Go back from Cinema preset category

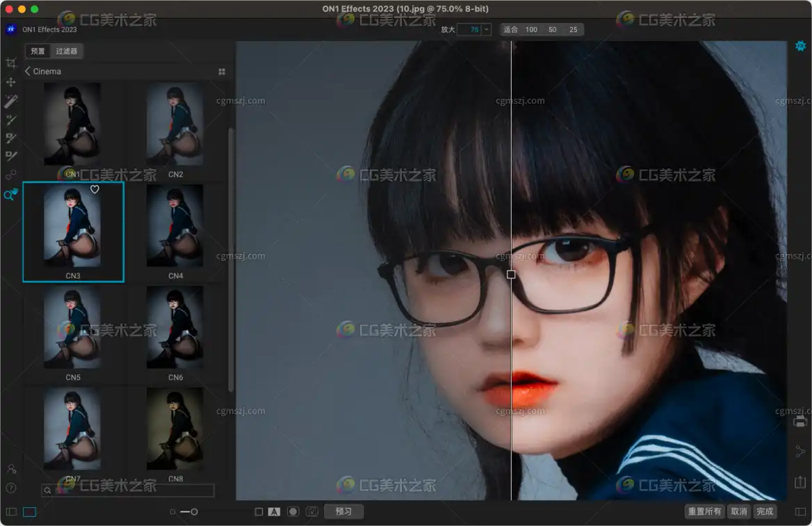[x=28, y=71]
